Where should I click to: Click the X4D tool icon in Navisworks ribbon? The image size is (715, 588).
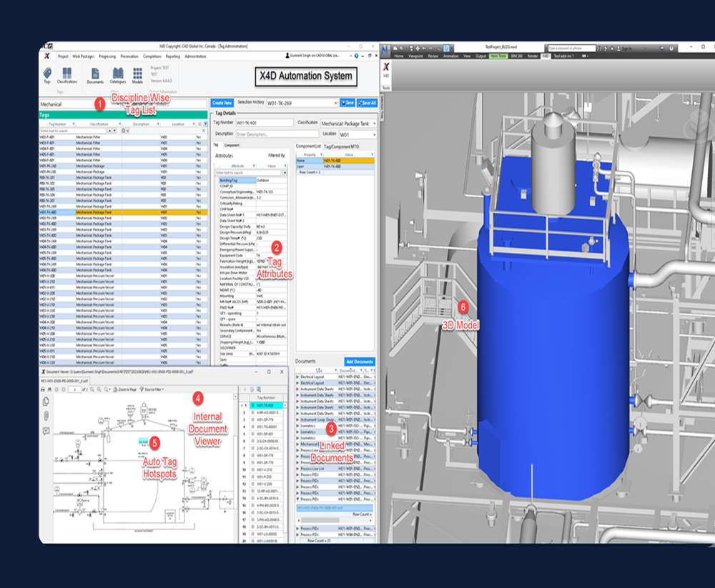coord(386,70)
